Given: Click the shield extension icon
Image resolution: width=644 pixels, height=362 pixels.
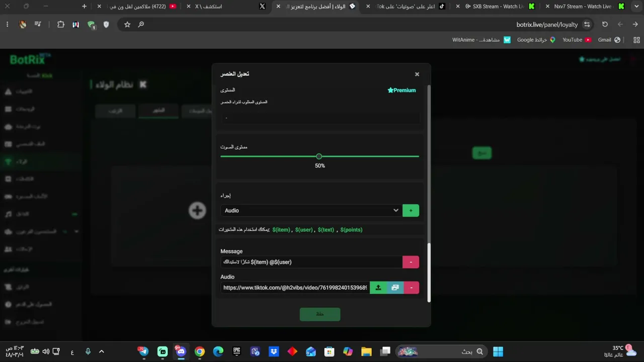Looking at the screenshot, I should pos(106,24).
